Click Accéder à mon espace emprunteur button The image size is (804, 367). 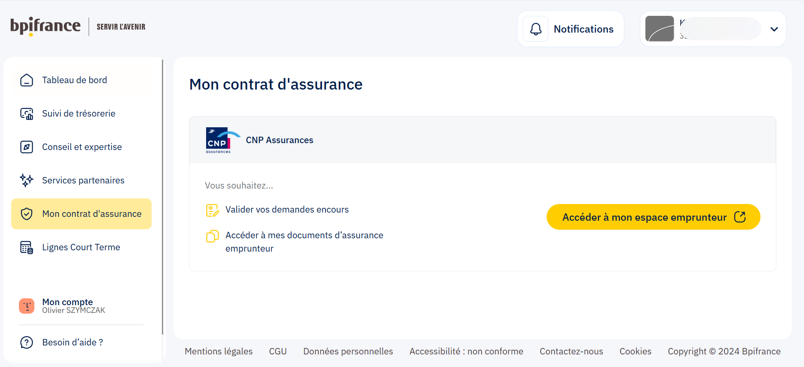click(x=653, y=217)
